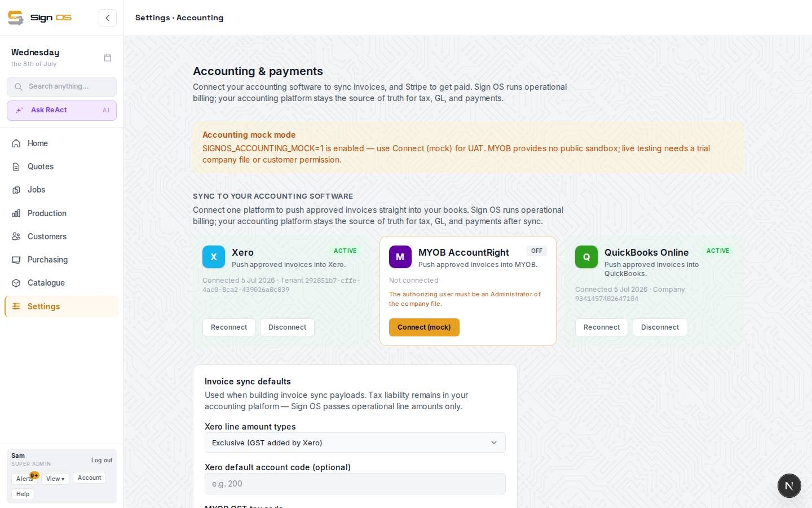812x508 pixels.
Task: Click the Quotes document icon
Action: pos(16,167)
